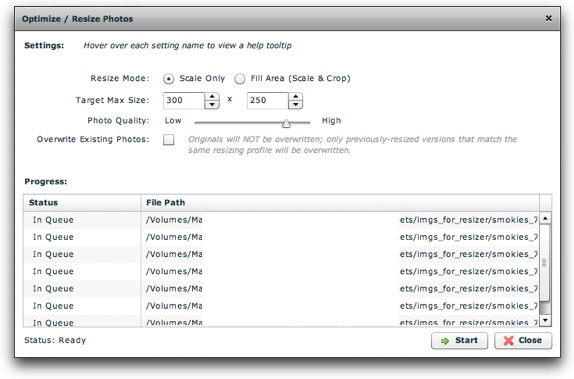This screenshot has height=379, width=574.
Task: Click the Photo Quality slider handle
Action: click(286, 123)
